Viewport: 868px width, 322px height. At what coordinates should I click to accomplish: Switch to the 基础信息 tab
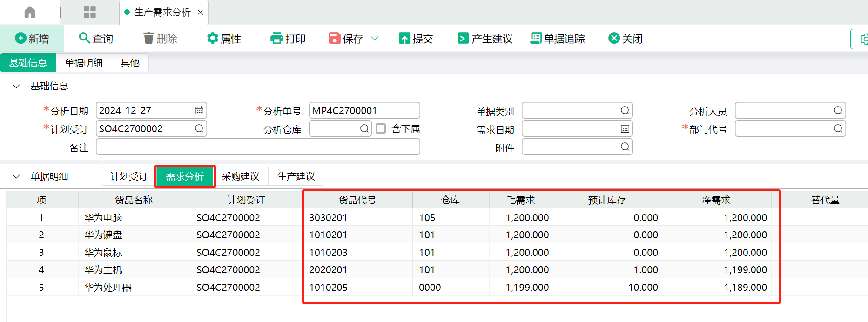coord(28,63)
